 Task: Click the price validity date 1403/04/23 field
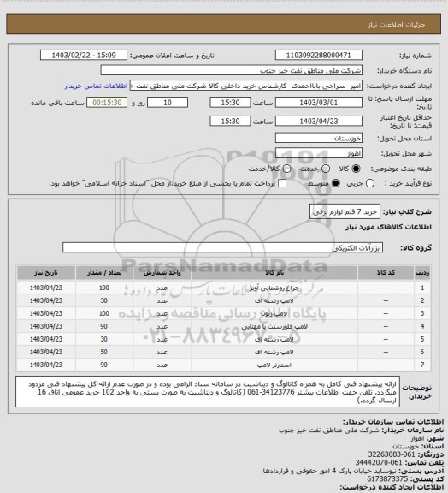click(x=319, y=121)
